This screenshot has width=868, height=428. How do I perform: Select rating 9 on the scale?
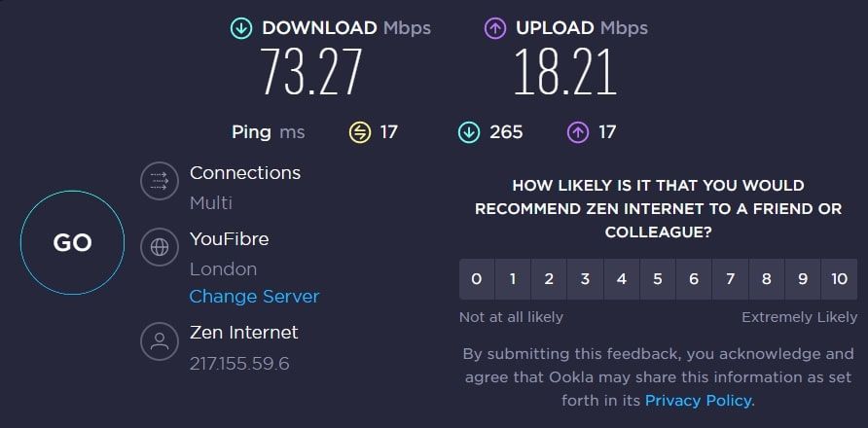coord(803,279)
